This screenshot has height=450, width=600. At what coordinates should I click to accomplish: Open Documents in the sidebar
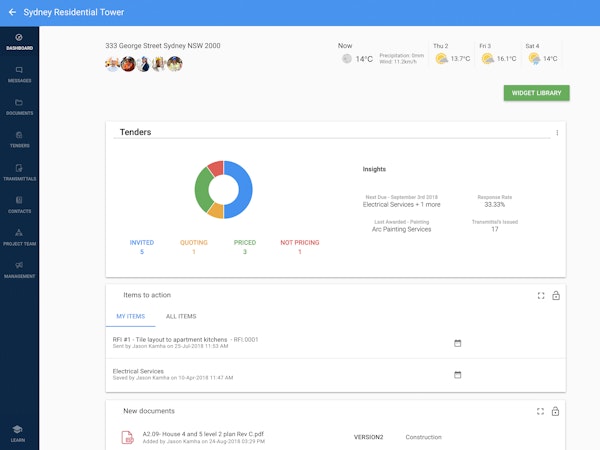point(19,106)
